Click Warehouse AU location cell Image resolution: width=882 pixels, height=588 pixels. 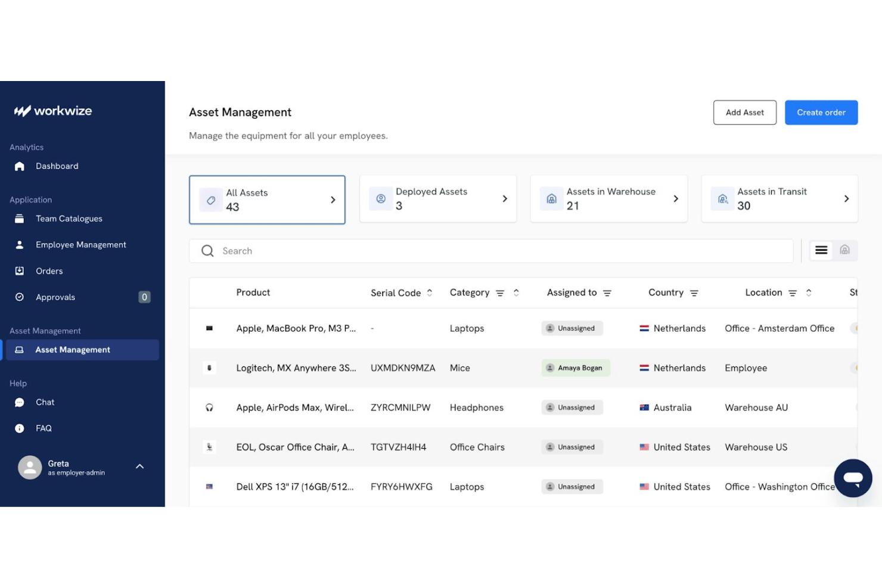[x=756, y=407]
